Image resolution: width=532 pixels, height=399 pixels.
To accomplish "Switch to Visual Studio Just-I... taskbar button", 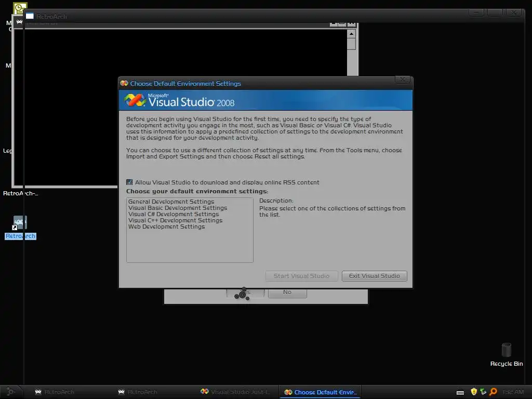I will click(235, 392).
